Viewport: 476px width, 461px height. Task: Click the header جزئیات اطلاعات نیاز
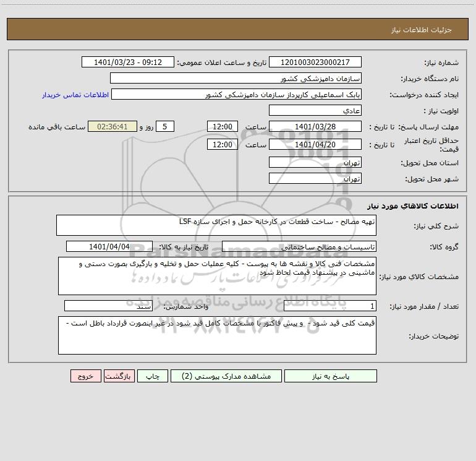[422, 30]
